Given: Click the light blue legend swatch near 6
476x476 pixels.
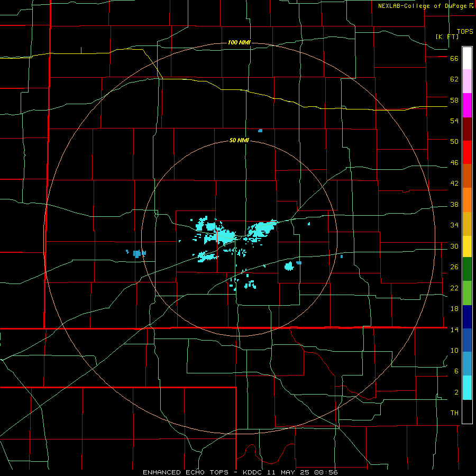Looking at the screenshot, I should [467, 364].
